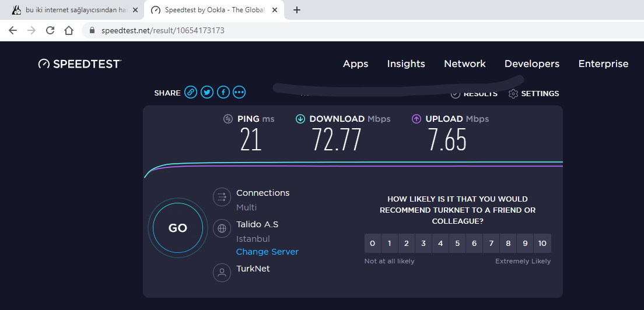Viewport: 644px width, 310px height.
Task: Rate recommendation 2
Action: (406, 244)
